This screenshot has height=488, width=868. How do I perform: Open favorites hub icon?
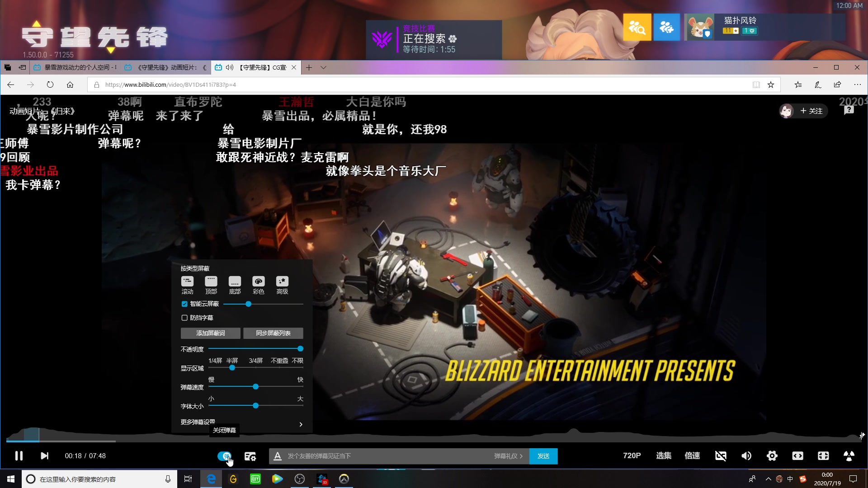pyautogui.click(x=798, y=84)
